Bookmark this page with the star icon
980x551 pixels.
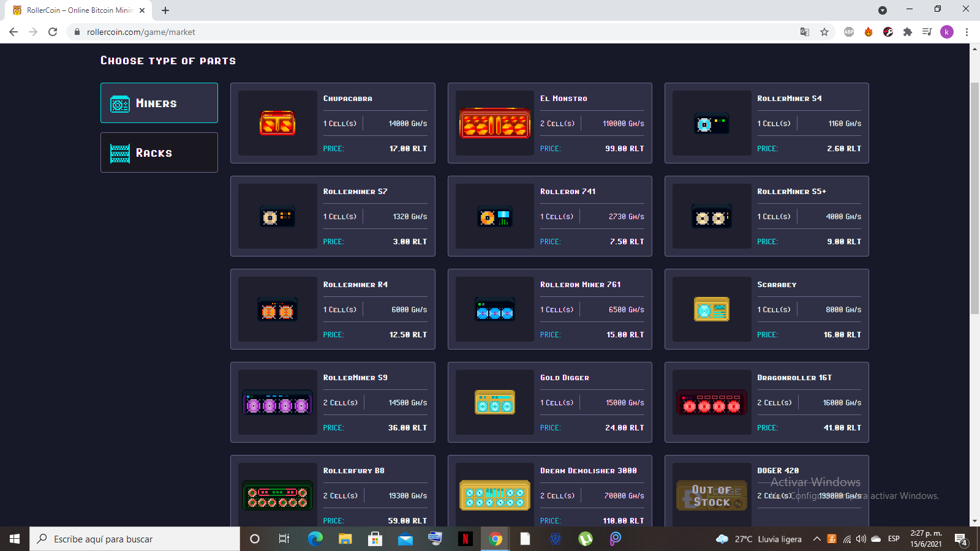coord(824,32)
